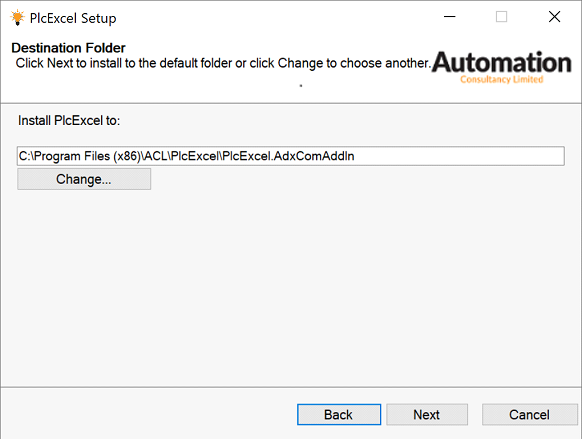
Task: Go to the Back step
Action: pos(339,414)
